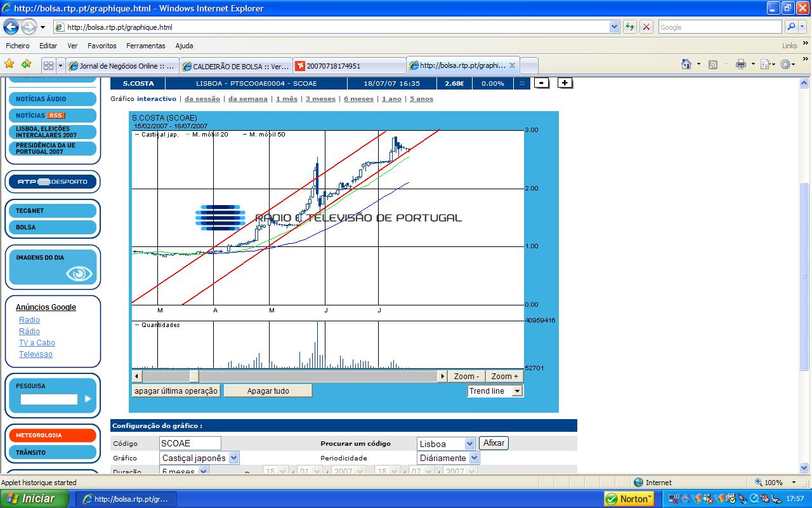
Task: Click the Código input field
Action: (190, 443)
